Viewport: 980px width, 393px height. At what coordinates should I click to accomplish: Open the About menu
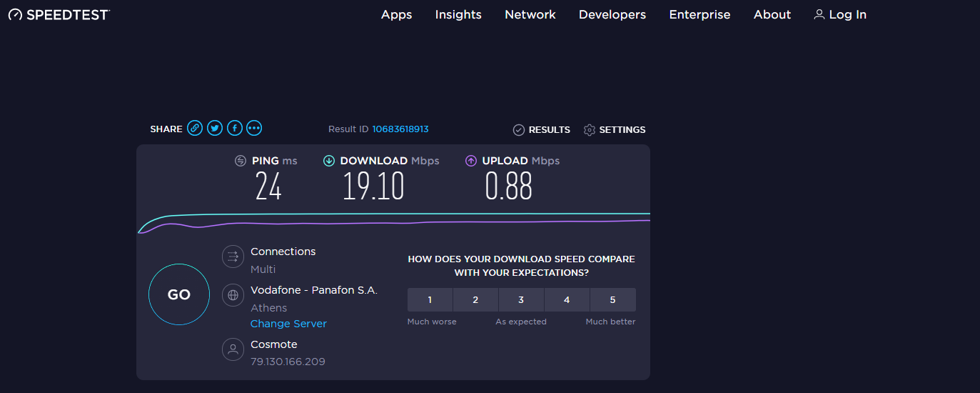click(772, 14)
